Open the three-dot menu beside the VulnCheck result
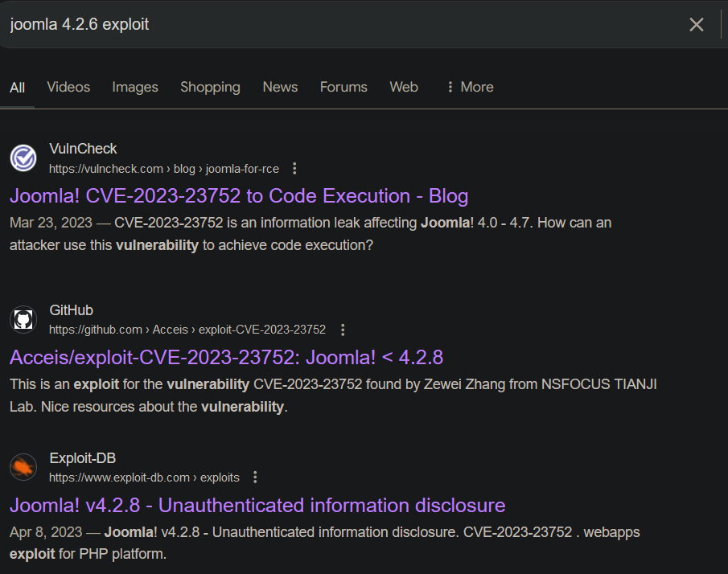 click(x=294, y=169)
